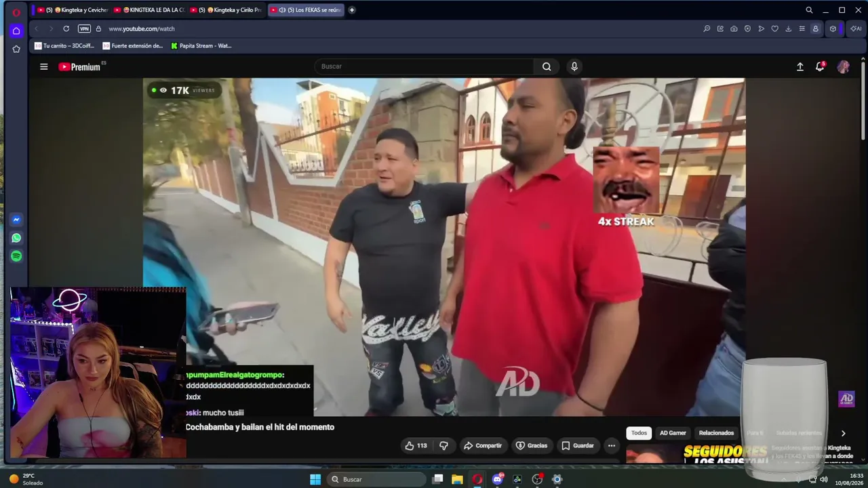
Task: Open the volume control in the system tray
Action: click(x=824, y=479)
